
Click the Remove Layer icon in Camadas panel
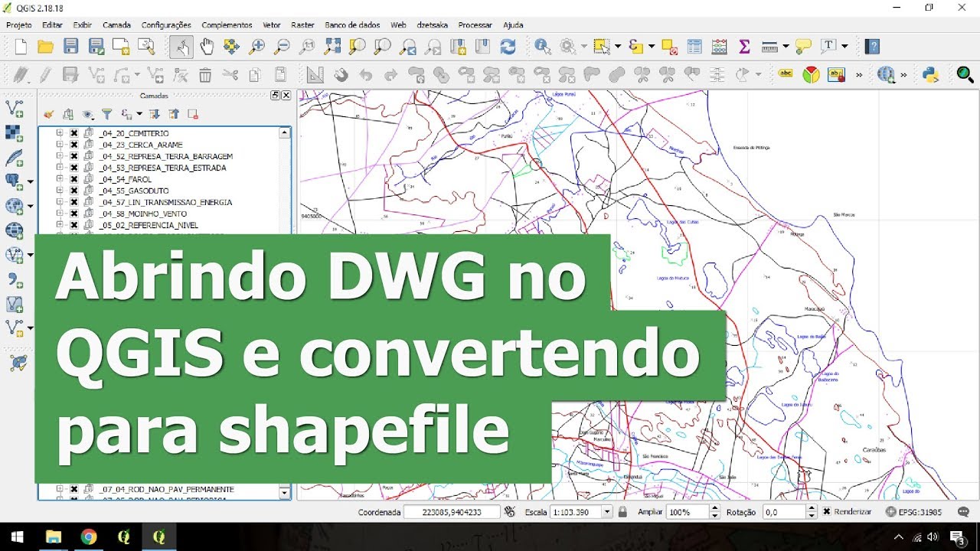tap(193, 114)
